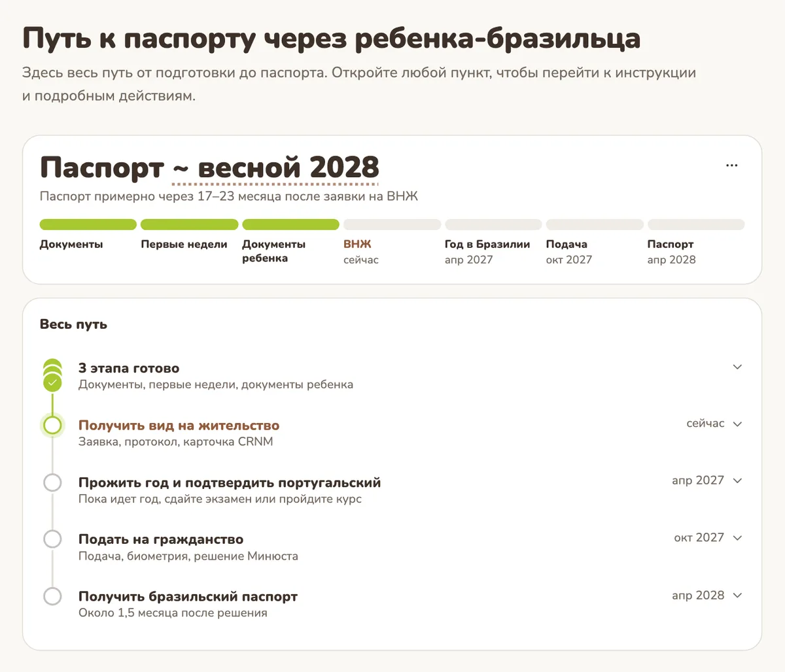The image size is (785, 672).
Task: Expand the 'Подать на гражданство' chevron
Action: pyautogui.click(x=737, y=538)
